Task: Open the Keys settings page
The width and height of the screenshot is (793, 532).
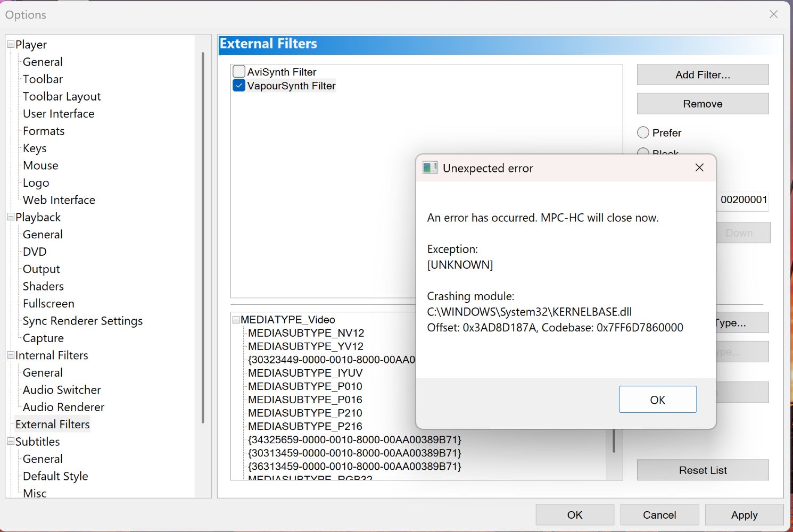Action: tap(35, 148)
